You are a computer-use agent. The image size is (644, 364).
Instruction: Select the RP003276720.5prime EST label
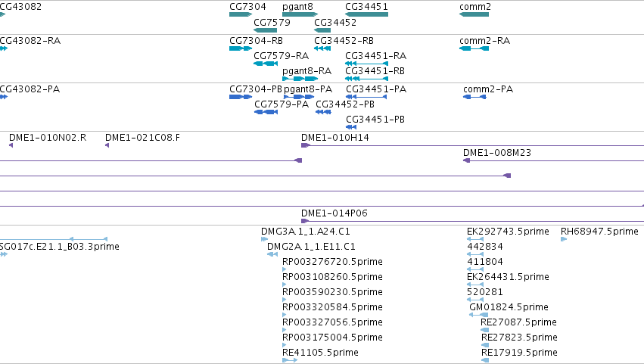(x=332, y=262)
